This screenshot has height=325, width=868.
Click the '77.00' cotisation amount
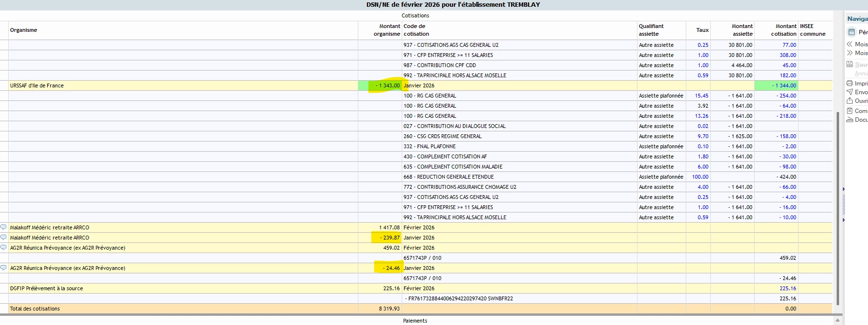(789, 45)
